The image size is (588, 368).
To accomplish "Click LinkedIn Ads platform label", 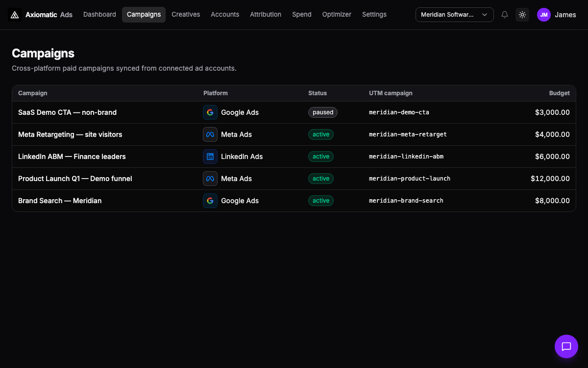I will [x=242, y=157].
